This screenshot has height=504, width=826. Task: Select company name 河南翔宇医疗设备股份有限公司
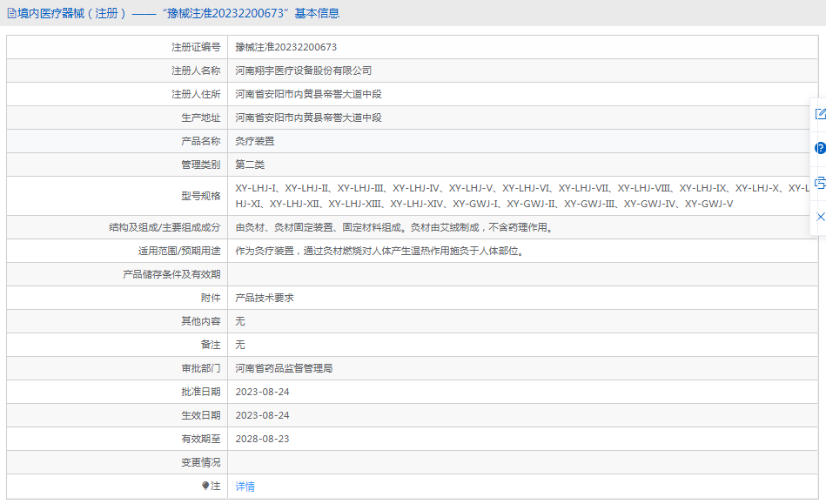tap(304, 71)
